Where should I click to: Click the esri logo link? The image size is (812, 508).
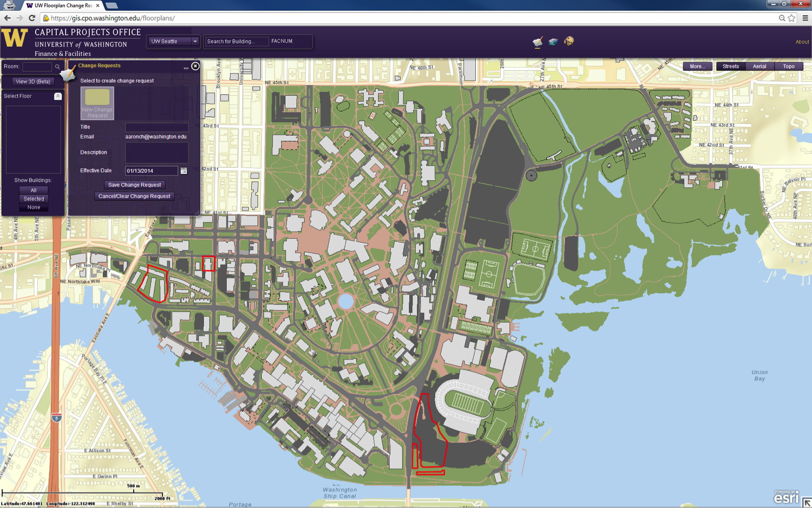(786, 497)
